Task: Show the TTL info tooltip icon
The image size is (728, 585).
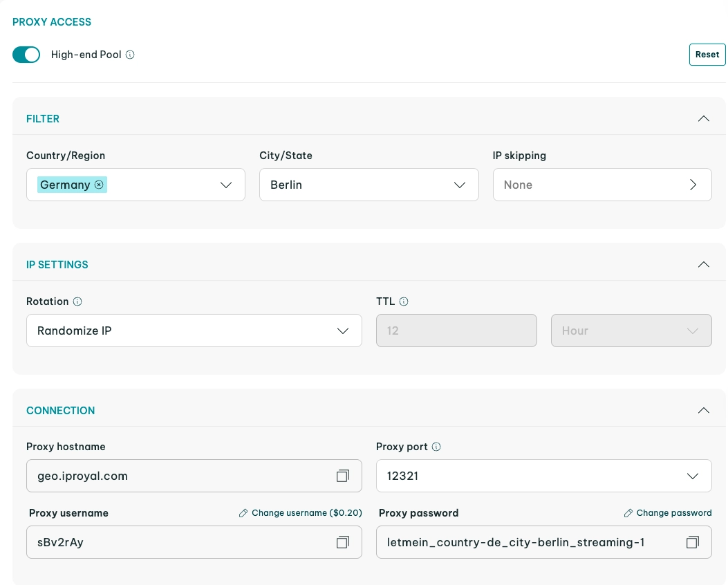Action: (404, 301)
